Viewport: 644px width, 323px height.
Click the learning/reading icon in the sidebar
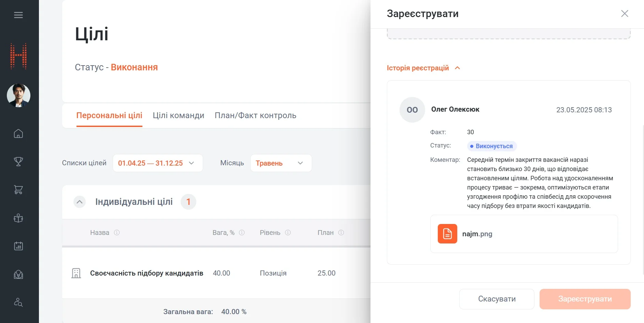pyautogui.click(x=18, y=218)
